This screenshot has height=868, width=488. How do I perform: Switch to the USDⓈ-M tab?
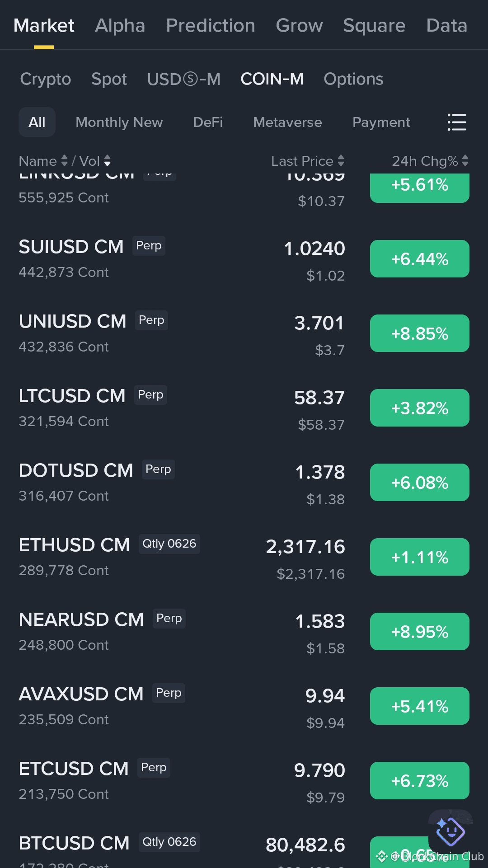pos(184,79)
